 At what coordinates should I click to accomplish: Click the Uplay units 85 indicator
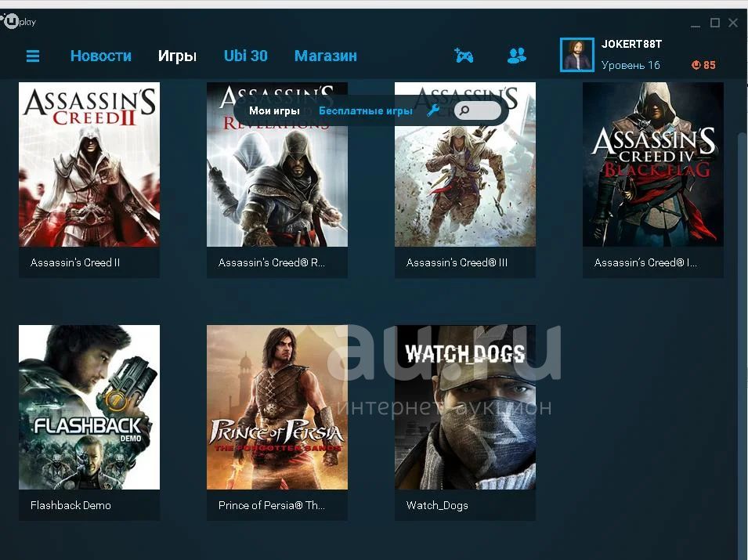point(703,65)
